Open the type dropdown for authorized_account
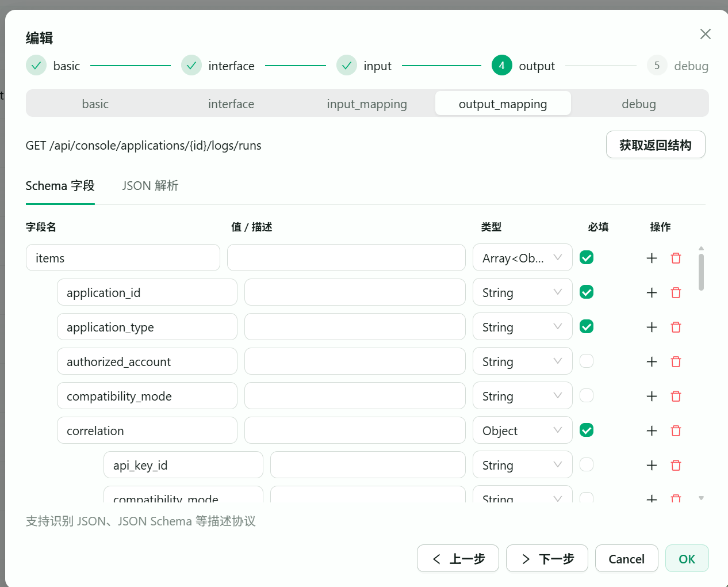This screenshot has height=587, width=728. click(523, 361)
